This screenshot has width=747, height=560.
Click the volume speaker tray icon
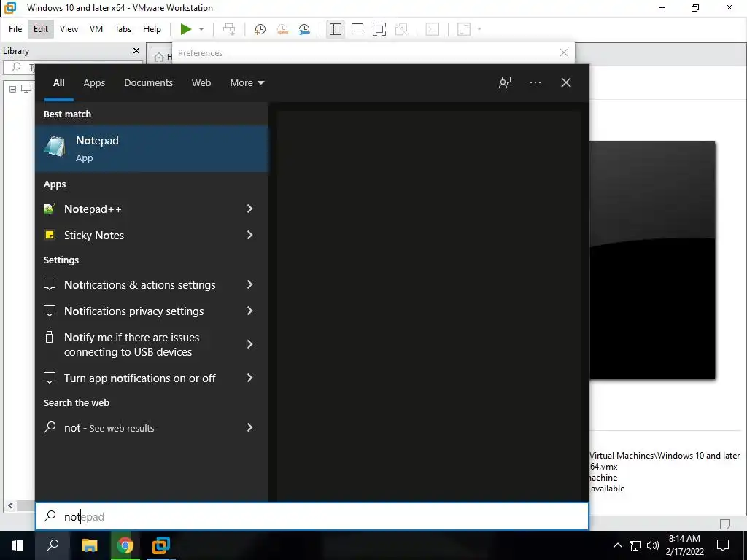pos(653,545)
